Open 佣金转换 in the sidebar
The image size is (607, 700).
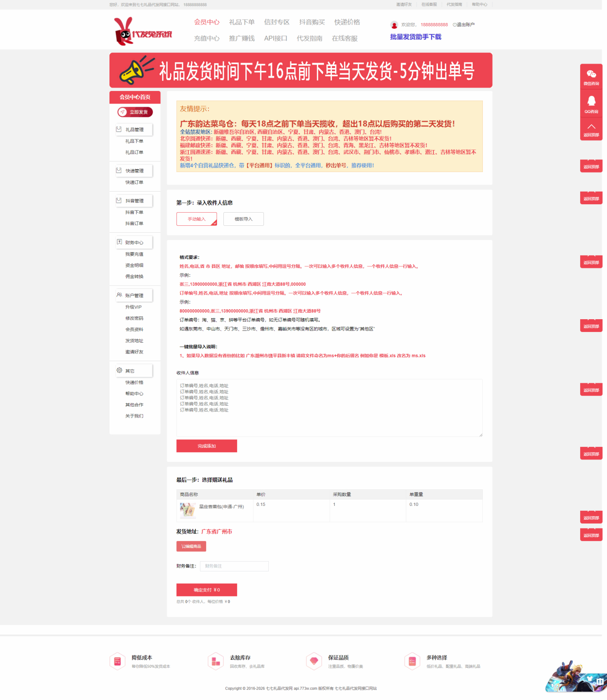click(134, 277)
